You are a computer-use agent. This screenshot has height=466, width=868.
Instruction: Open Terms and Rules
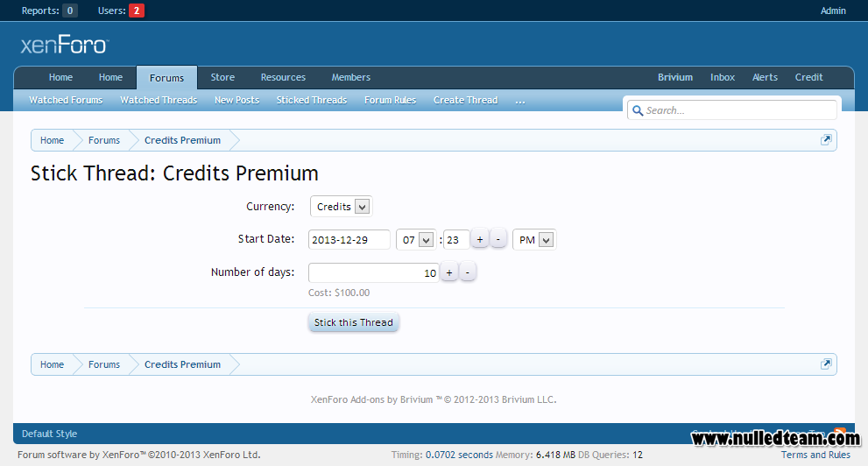click(x=815, y=455)
